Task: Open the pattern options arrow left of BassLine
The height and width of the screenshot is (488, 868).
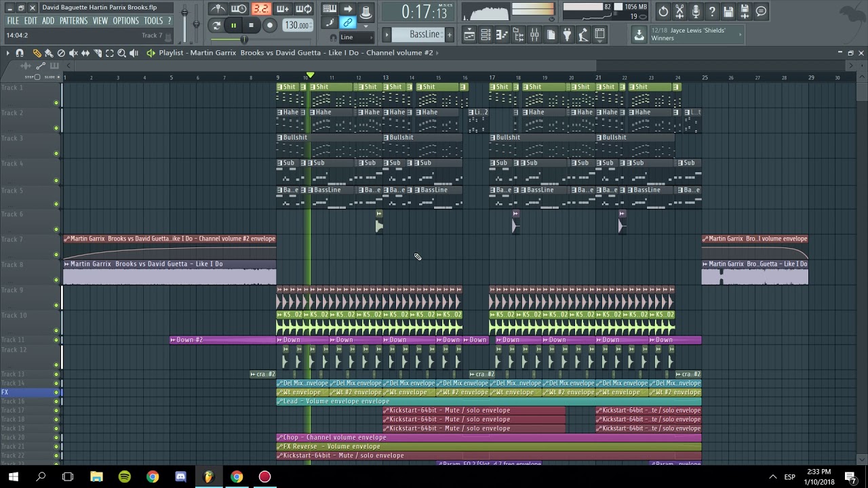Action: tap(387, 35)
